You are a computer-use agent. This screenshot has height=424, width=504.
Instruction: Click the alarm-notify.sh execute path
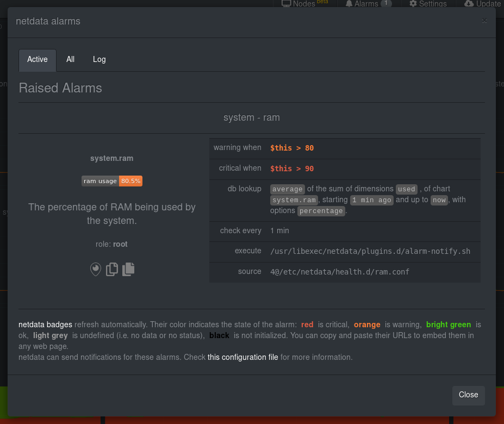pyautogui.click(x=370, y=251)
